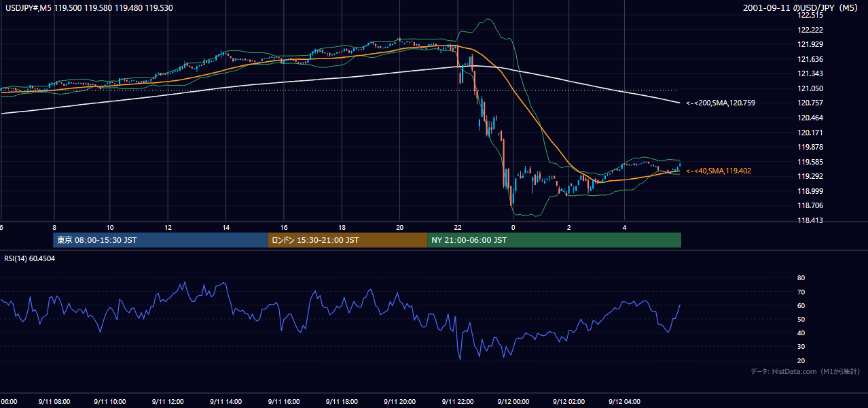Click the '<-<200,SMA,120.759' moving average label

pyautogui.click(x=720, y=103)
